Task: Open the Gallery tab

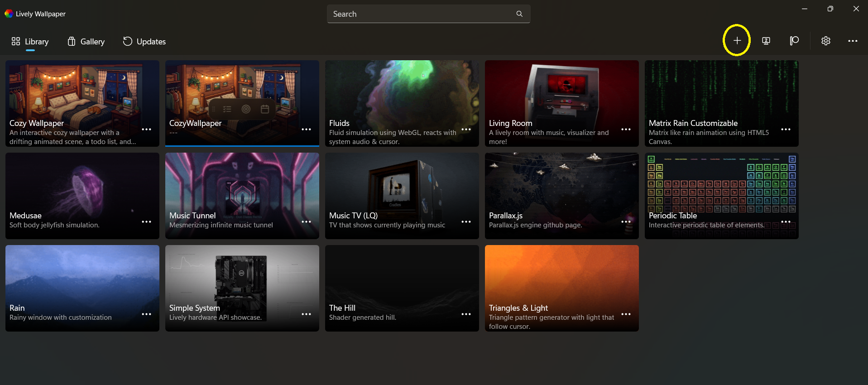Action: (86, 42)
